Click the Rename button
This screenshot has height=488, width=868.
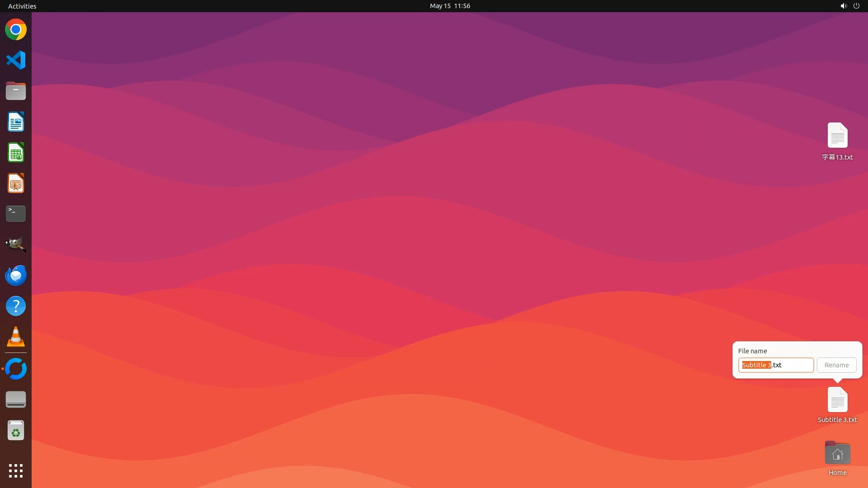tap(836, 365)
